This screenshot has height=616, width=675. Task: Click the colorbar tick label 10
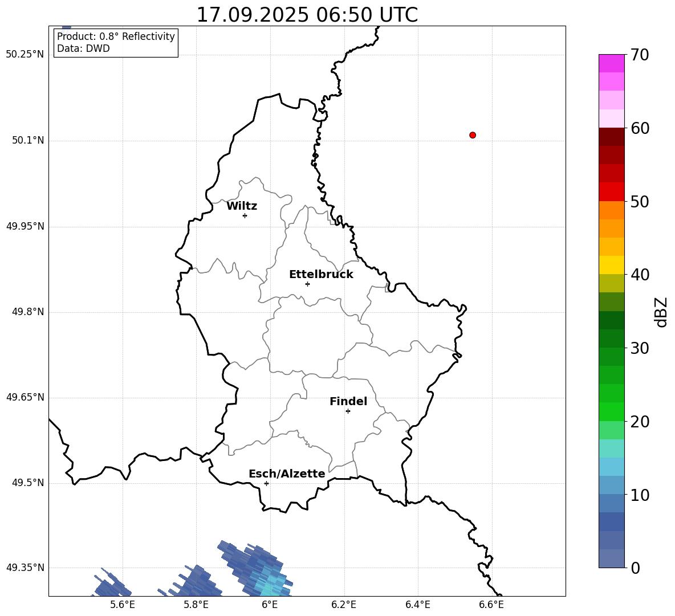click(x=640, y=495)
